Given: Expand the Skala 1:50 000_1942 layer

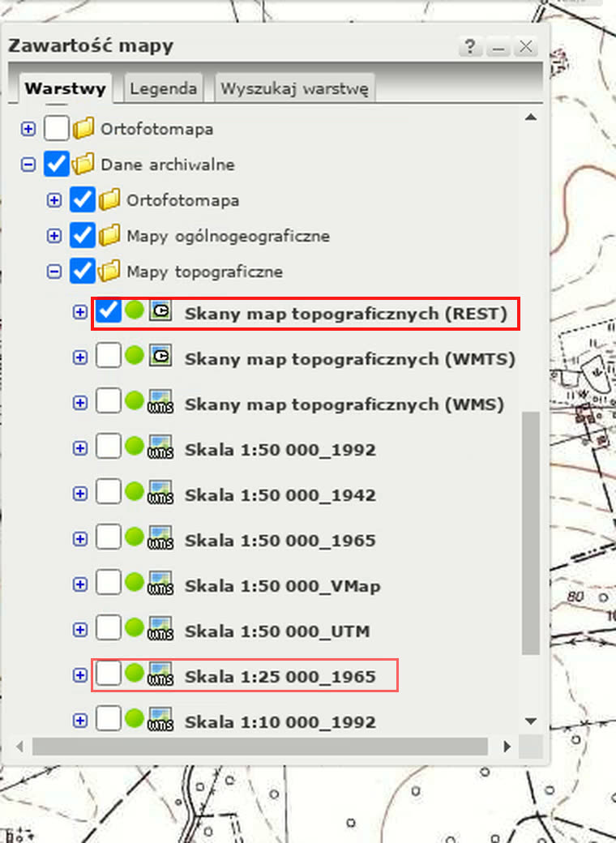Looking at the screenshot, I should click(x=80, y=493).
